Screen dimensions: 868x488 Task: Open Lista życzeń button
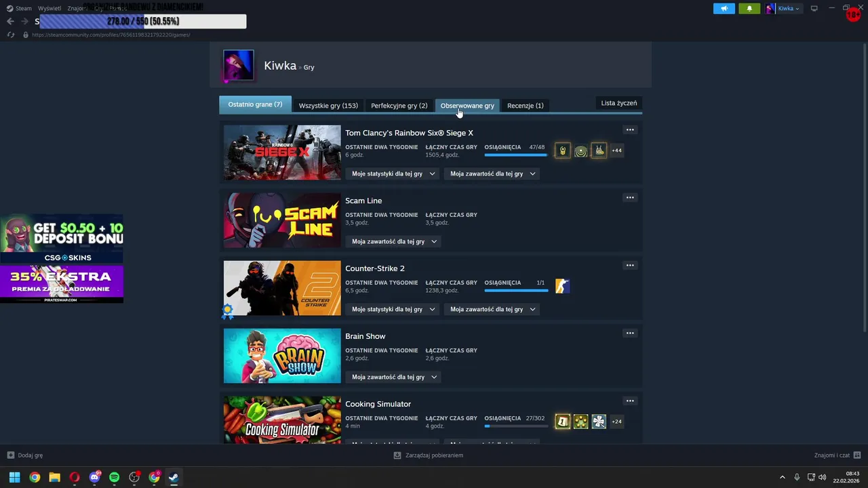point(618,103)
